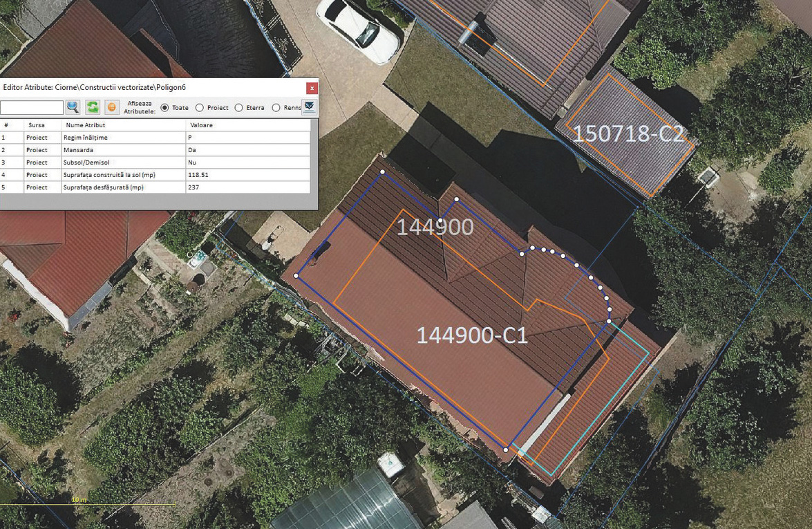Click the Sursa column header
Image resolution: width=812 pixels, height=529 pixels.
point(36,125)
